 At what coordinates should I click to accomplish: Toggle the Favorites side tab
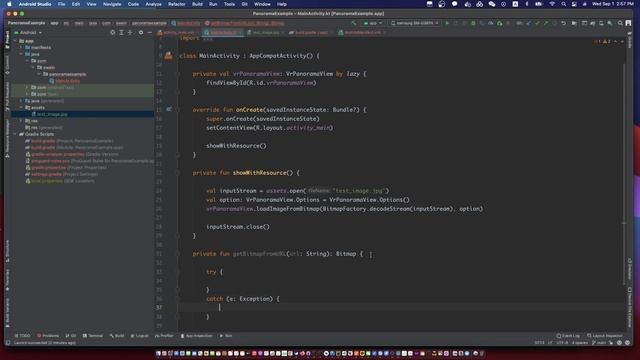[7, 280]
